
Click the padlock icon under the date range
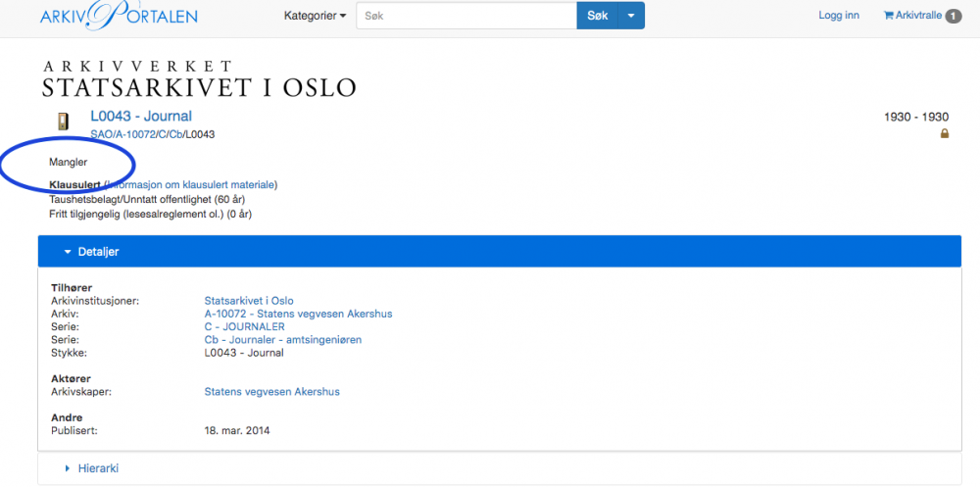point(945,134)
